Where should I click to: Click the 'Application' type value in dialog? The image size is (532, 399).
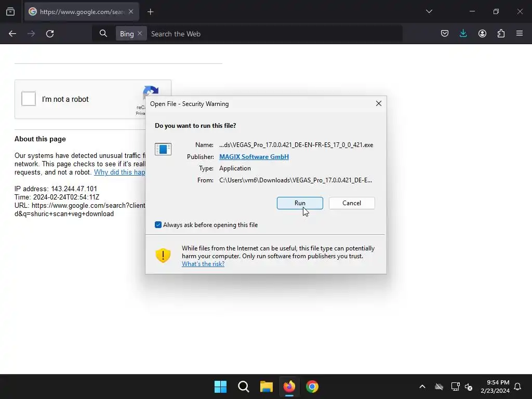pos(235,168)
